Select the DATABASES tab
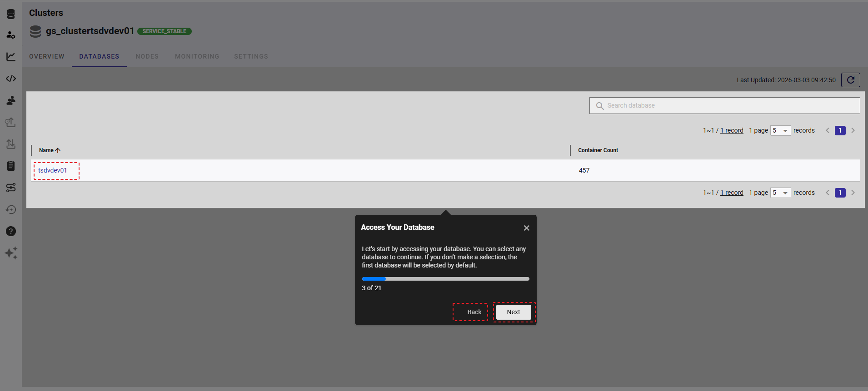 pos(99,56)
